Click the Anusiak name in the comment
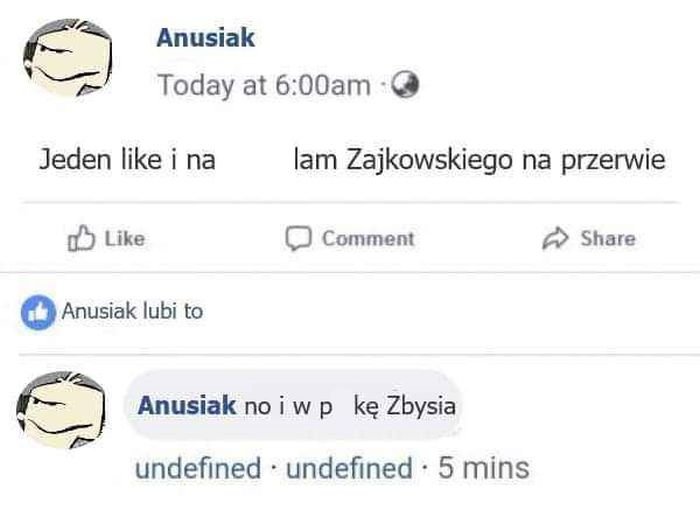Screen dimensions: 700x517 187,406
